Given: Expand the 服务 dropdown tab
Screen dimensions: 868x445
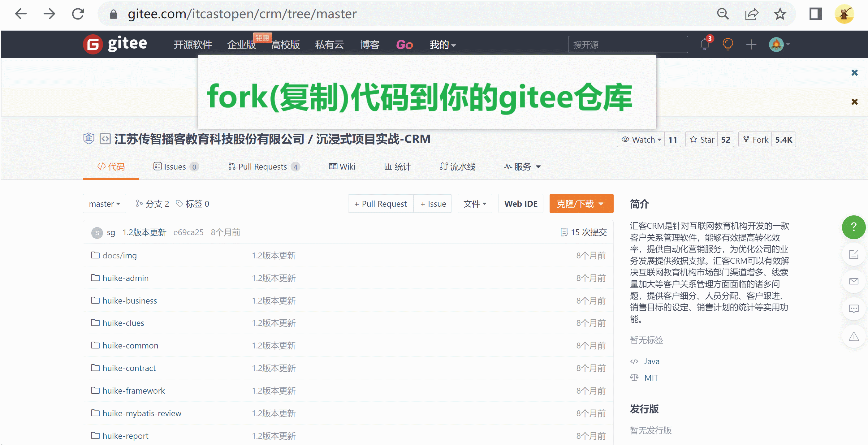Looking at the screenshot, I should [x=522, y=166].
